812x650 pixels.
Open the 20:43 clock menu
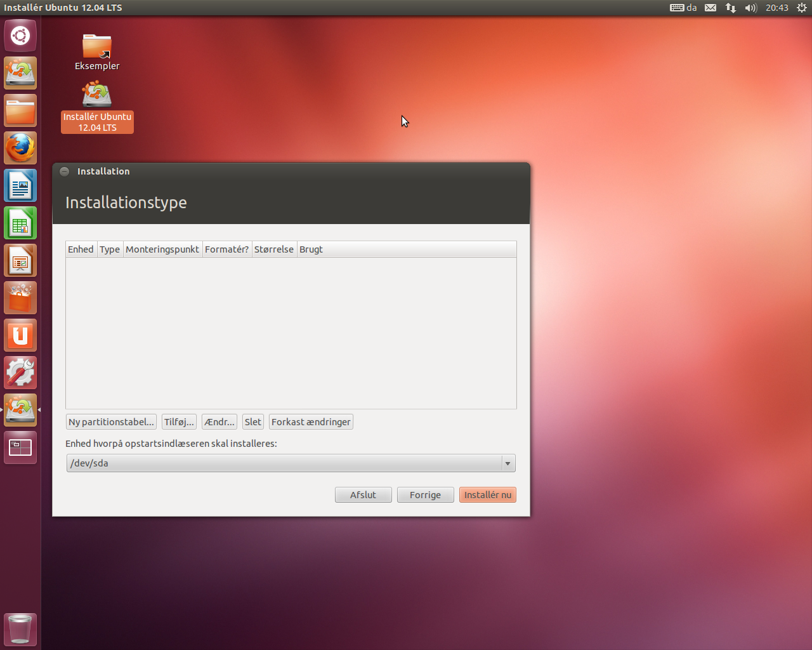point(776,8)
